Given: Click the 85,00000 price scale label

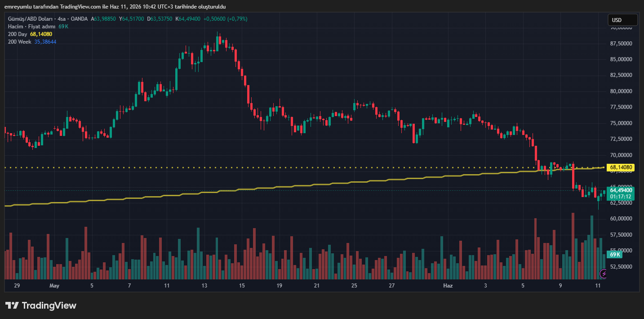Looking at the screenshot, I should pos(621,59).
